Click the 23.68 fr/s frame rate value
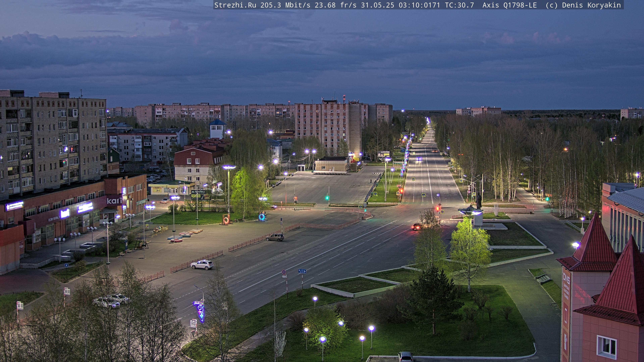This screenshot has height=362, width=644. point(335,5)
